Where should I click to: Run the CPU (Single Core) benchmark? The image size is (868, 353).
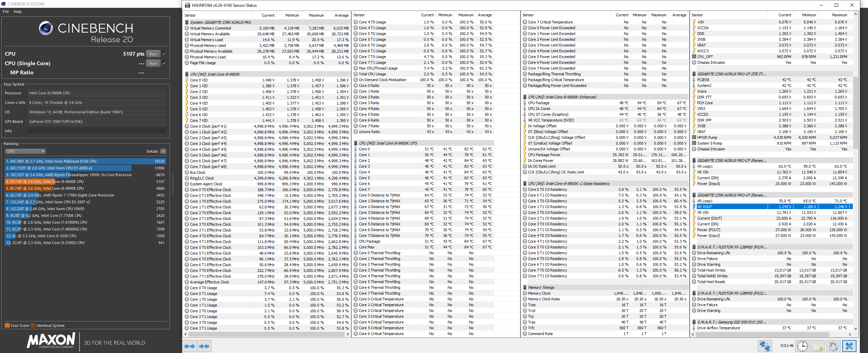[153, 63]
